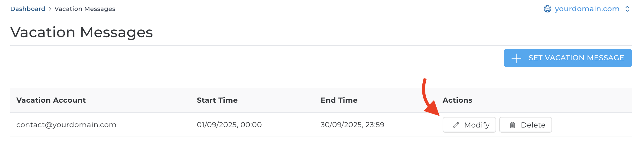Modify the contact@yourdomain.com vacation message

point(469,125)
